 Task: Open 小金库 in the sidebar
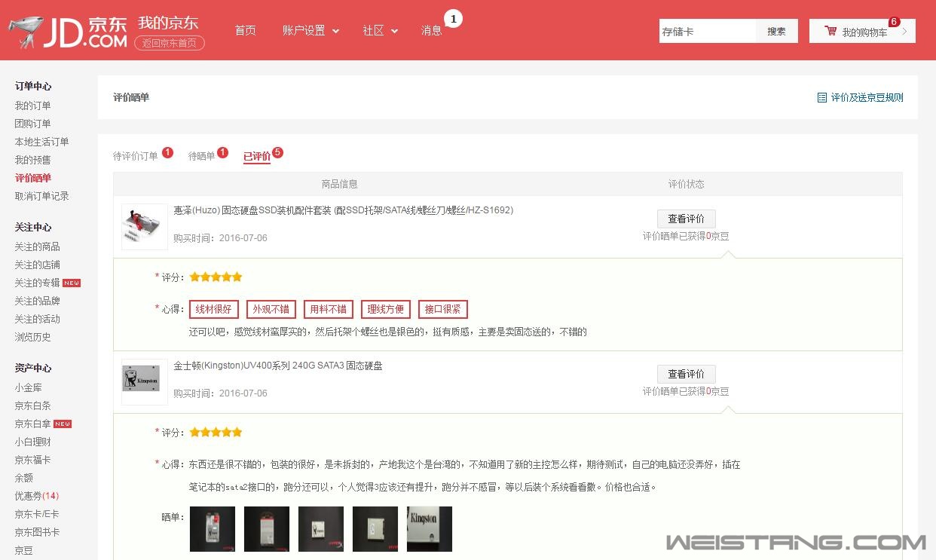click(x=29, y=387)
